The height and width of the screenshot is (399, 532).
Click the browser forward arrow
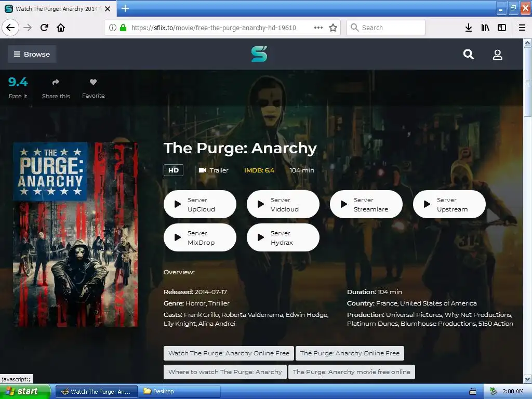(x=28, y=28)
